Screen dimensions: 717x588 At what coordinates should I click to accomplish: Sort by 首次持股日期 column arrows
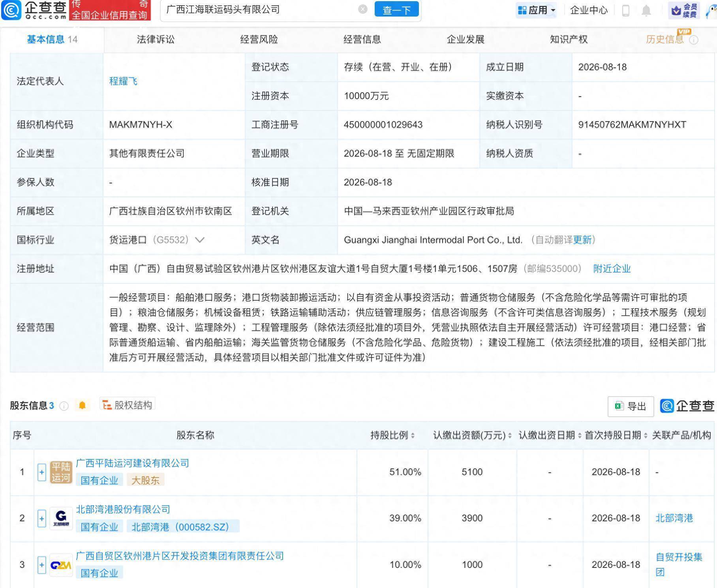point(646,436)
